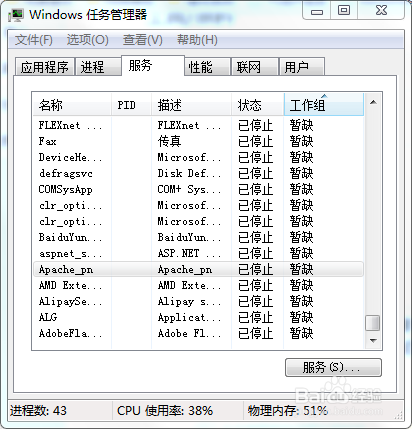Image resolution: width=412 pixels, height=429 pixels.
Task: Switch to the 联网 tab
Action: pos(255,67)
